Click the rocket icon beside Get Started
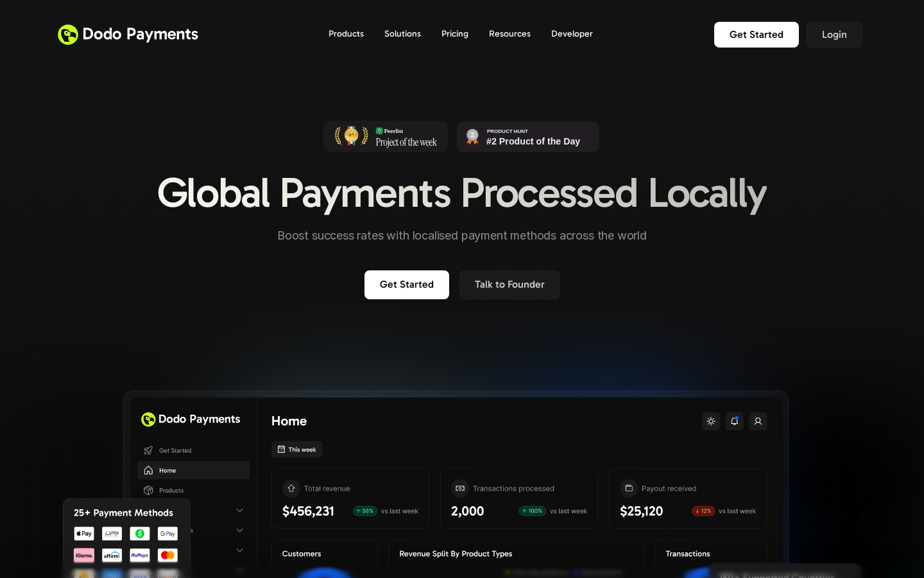This screenshot has height=578, width=924. [148, 450]
